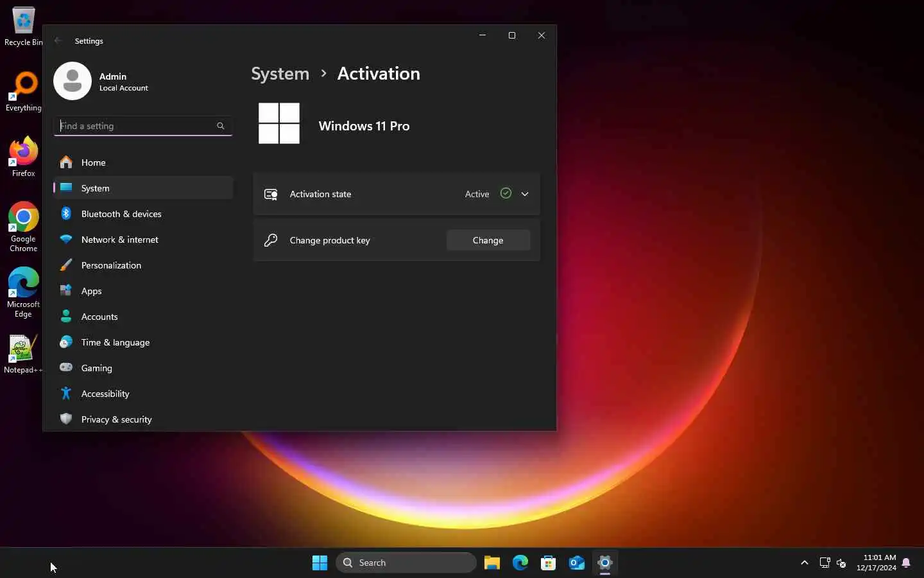Open Personalization settings

(x=143, y=265)
